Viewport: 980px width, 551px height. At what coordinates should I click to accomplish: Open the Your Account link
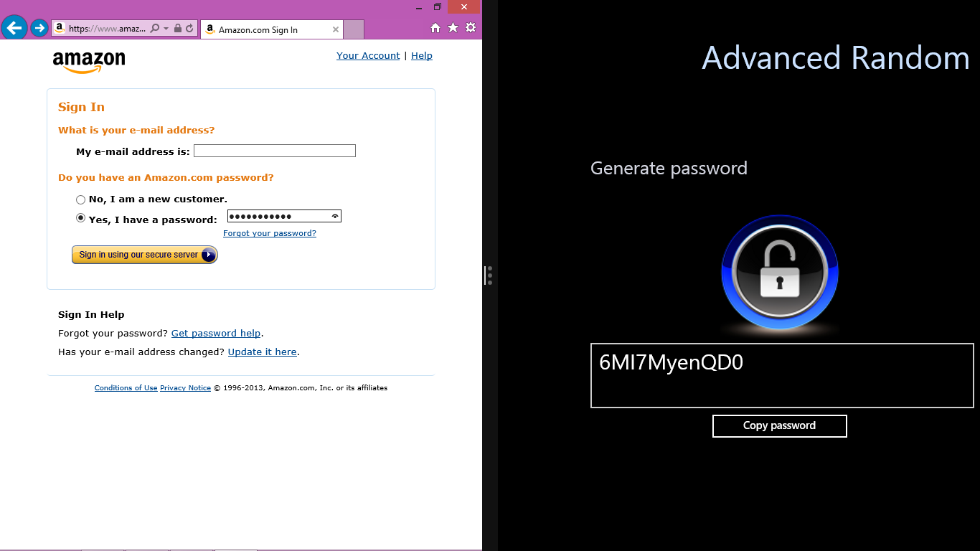coord(368,55)
